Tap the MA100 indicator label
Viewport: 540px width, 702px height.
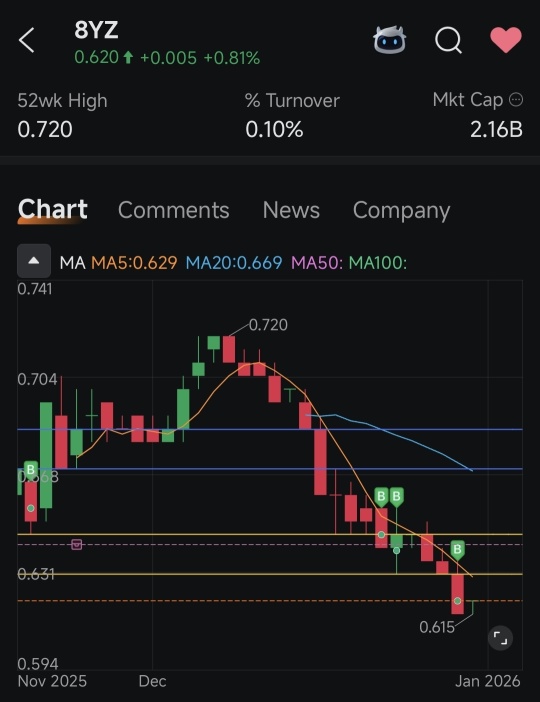378,262
